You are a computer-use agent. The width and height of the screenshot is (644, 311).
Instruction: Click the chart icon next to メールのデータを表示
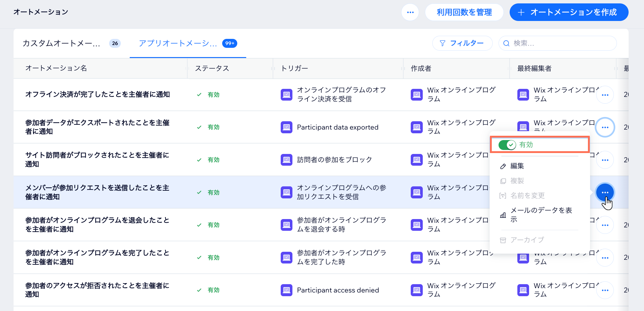click(503, 215)
